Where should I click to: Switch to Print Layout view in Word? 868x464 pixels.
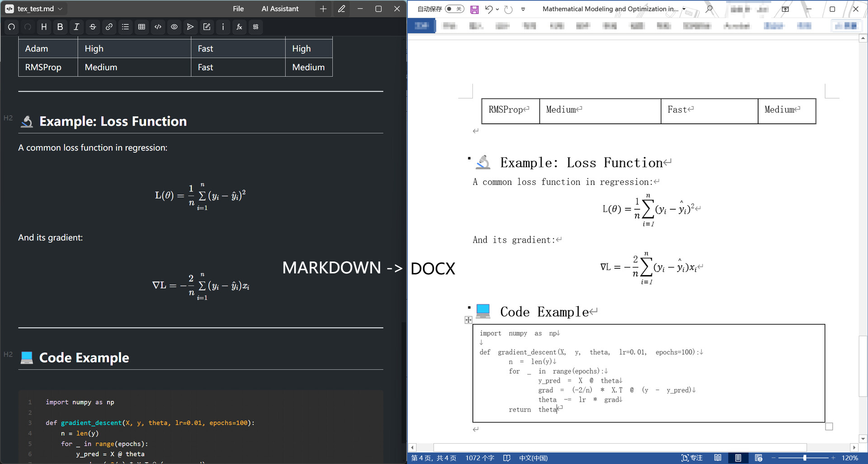738,458
